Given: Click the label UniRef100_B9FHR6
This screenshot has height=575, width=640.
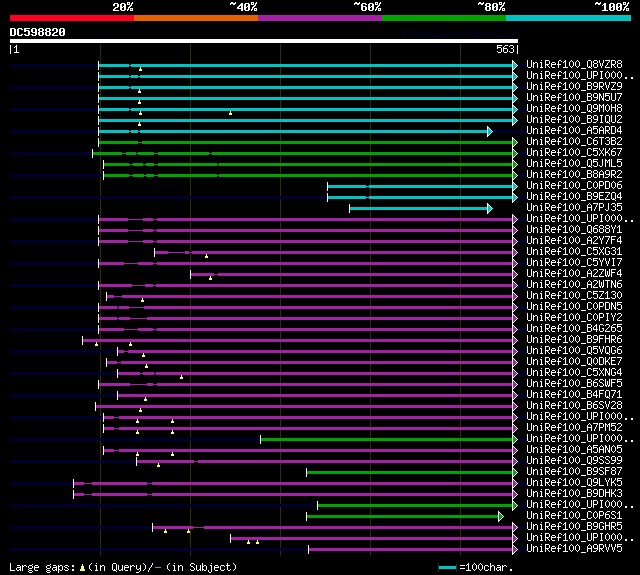Looking at the screenshot, I should (574, 340).
